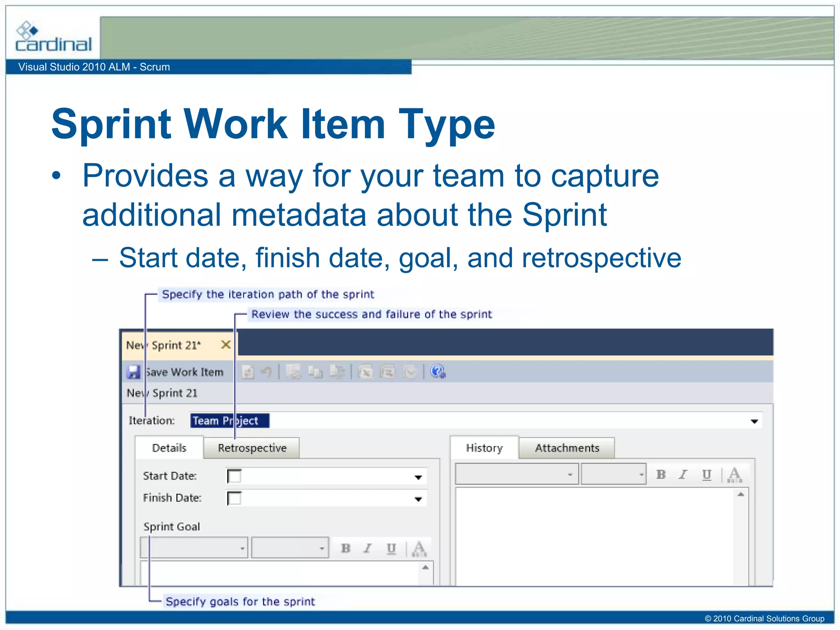This screenshot has height=630, width=840.
Task: Click the Save Work Item button label
Action: pos(185,372)
